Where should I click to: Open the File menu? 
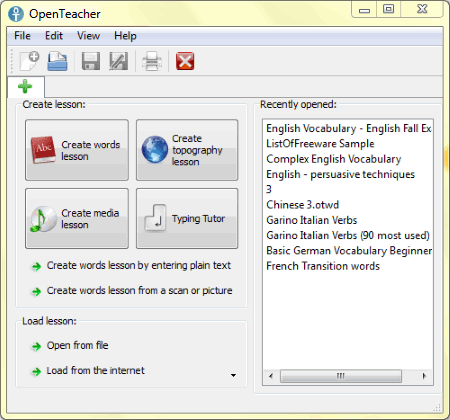pos(22,36)
